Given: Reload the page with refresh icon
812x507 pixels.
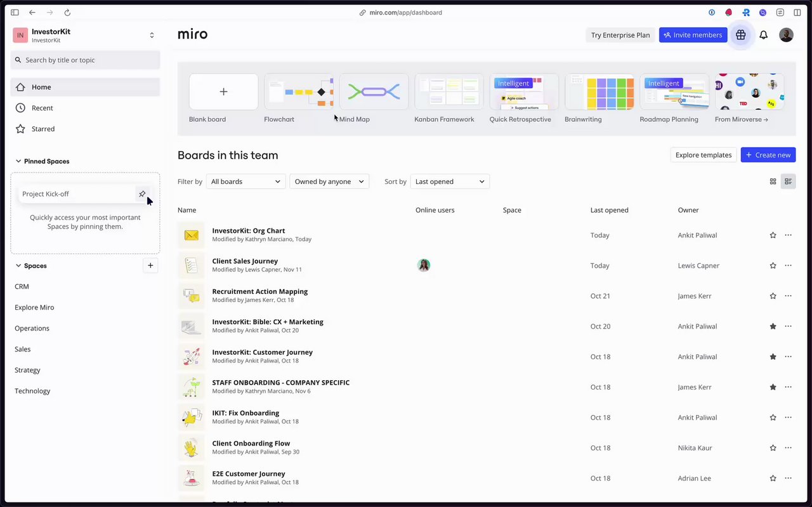Looking at the screenshot, I should coord(67,12).
